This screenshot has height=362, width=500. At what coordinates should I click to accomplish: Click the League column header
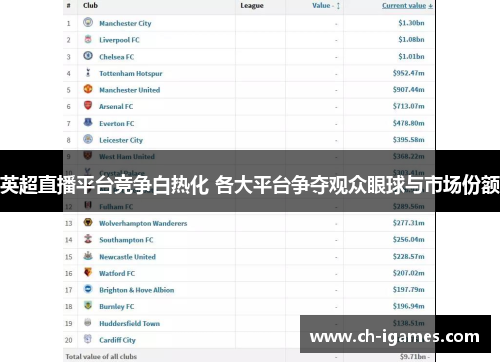[x=252, y=6]
